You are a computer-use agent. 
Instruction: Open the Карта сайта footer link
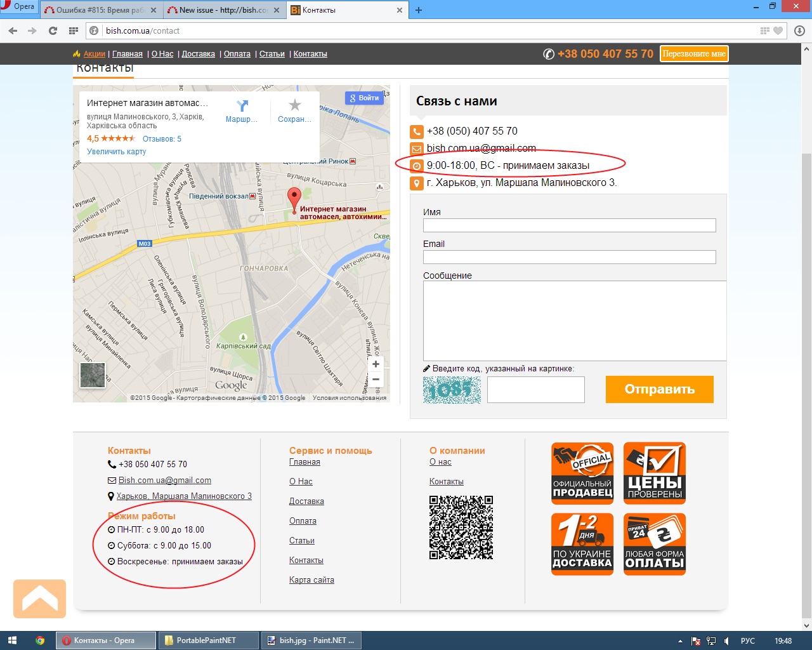(311, 580)
